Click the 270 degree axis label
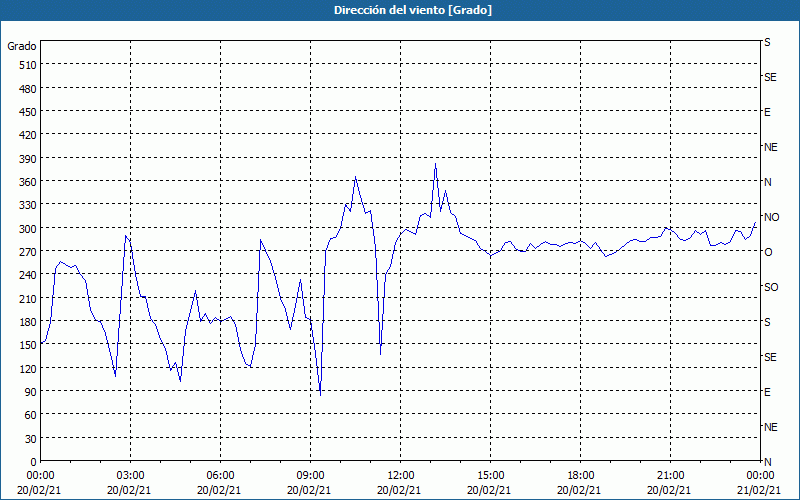Screen dimensions: 800x500 [29, 252]
